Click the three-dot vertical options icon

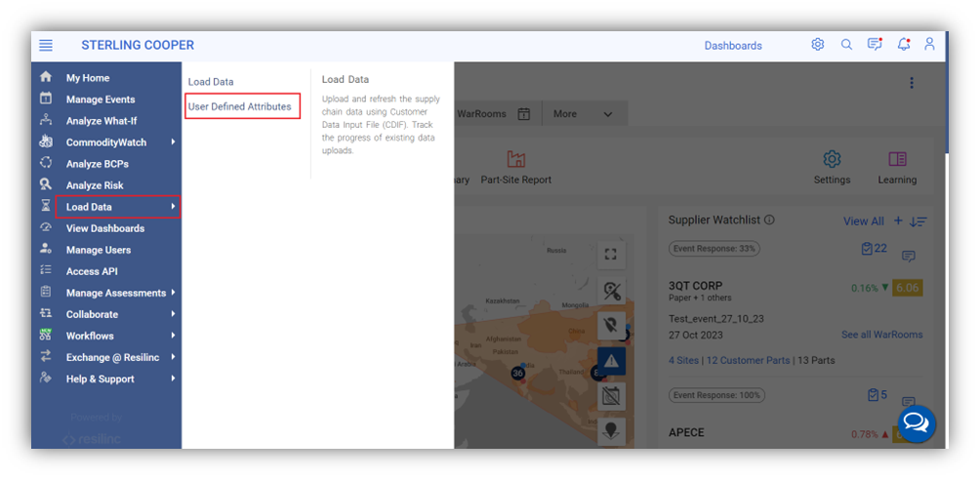(x=912, y=83)
